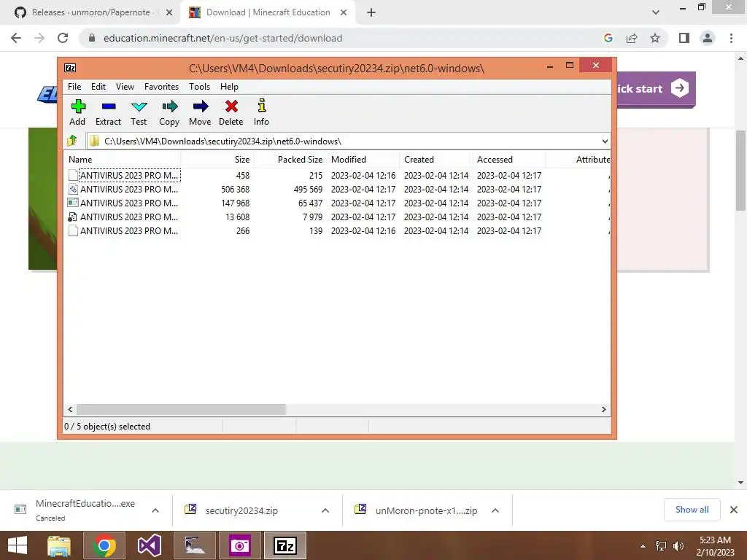This screenshot has width=747, height=560.
Task: Open the Chrome profile menu
Action: tap(708, 38)
